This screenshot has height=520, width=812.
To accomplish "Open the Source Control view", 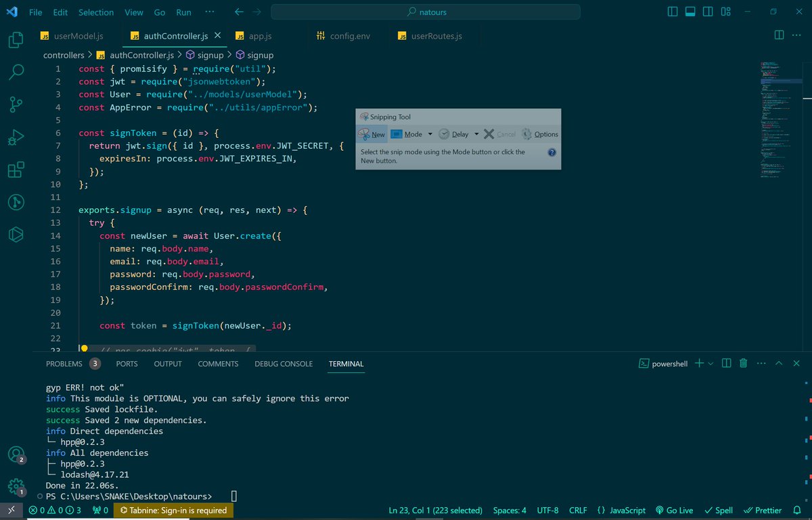I will pos(16,105).
